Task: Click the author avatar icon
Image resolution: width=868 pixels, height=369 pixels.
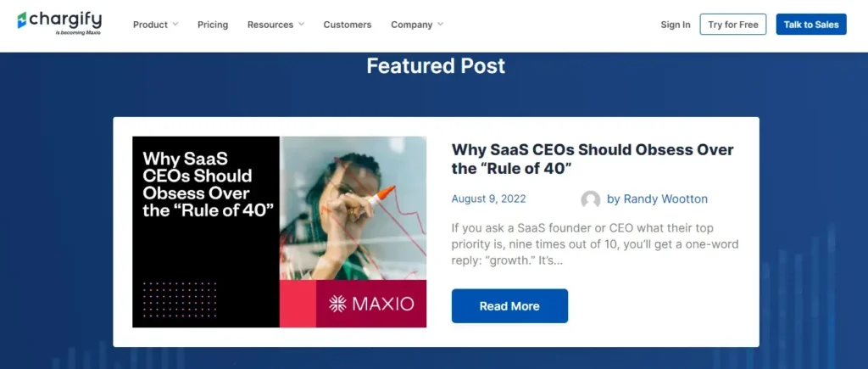Action: 591,200
